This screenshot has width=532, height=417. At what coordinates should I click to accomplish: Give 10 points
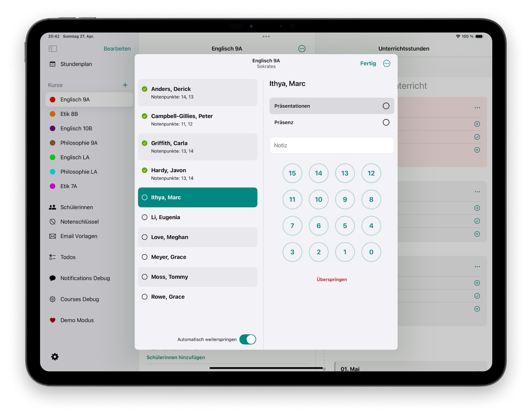(x=319, y=199)
